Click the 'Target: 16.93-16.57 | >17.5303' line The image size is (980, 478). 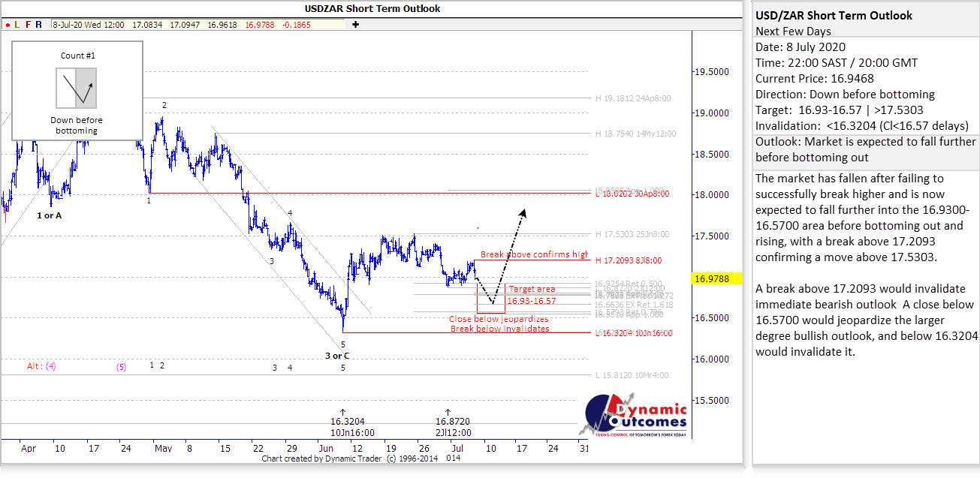pyautogui.click(x=840, y=110)
